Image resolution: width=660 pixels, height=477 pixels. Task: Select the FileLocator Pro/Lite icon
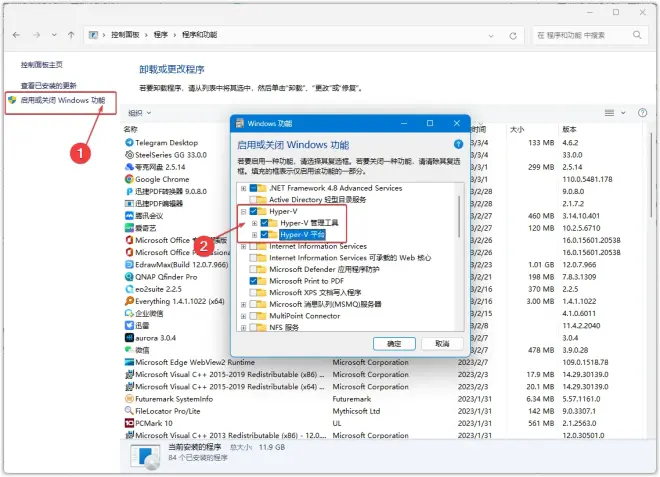click(129, 411)
